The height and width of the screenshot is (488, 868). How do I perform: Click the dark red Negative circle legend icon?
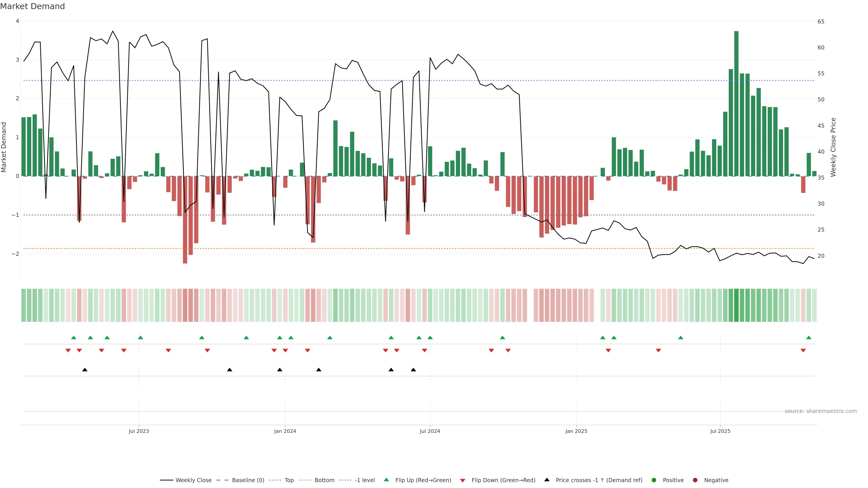coord(695,480)
